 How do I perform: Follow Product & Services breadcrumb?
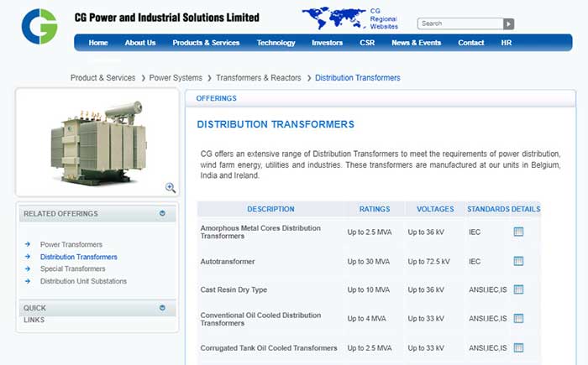tap(102, 77)
